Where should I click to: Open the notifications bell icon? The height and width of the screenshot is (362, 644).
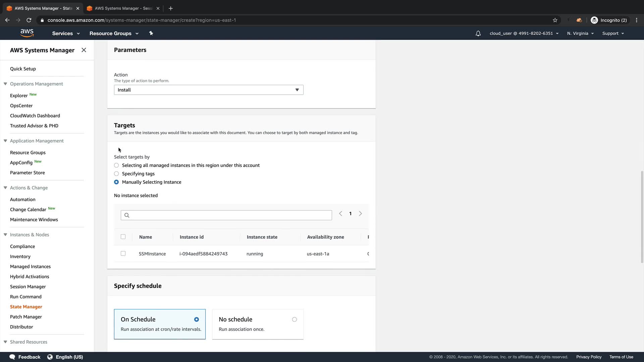(x=478, y=34)
